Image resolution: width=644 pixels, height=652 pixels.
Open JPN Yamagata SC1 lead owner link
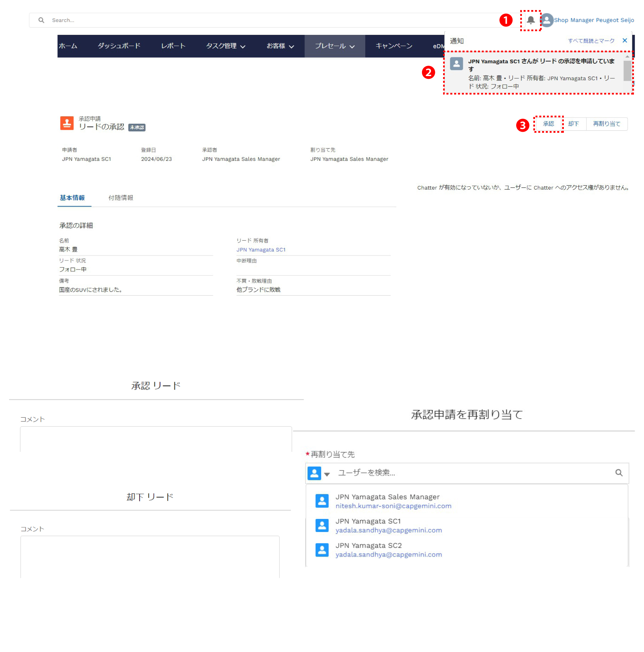[261, 250]
